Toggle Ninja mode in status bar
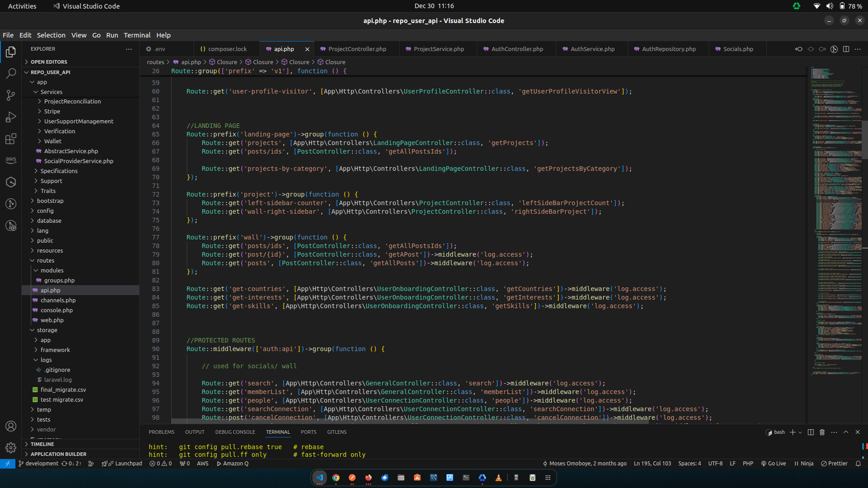The image size is (868, 488). click(804, 464)
